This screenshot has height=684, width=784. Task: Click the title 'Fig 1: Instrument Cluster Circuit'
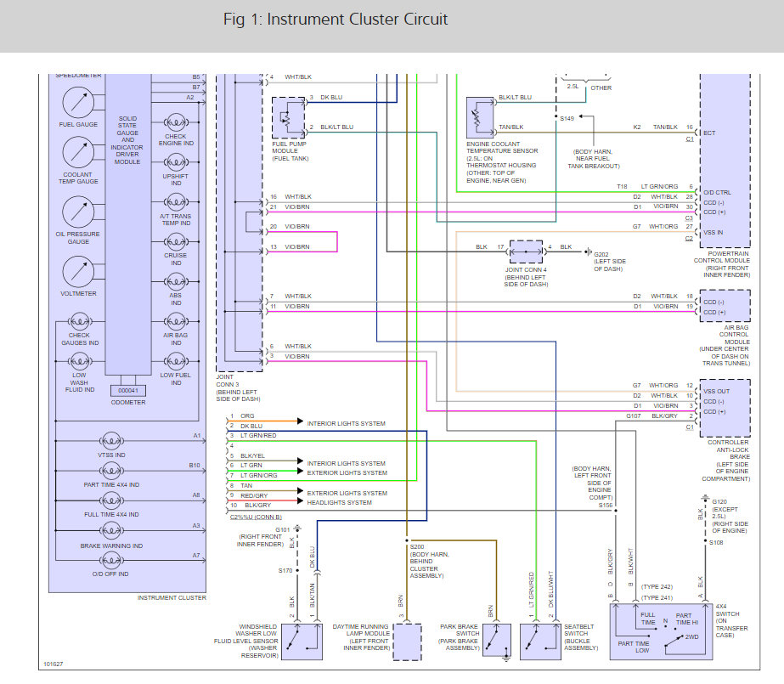[x=335, y=19]
